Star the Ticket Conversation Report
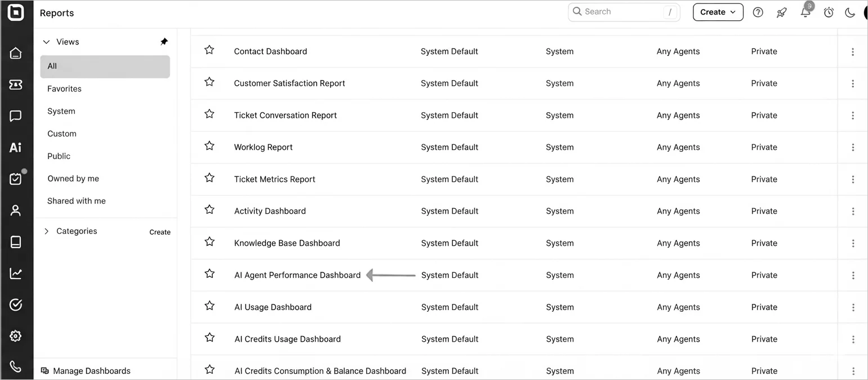868x380 pixels. click(210, 114)
